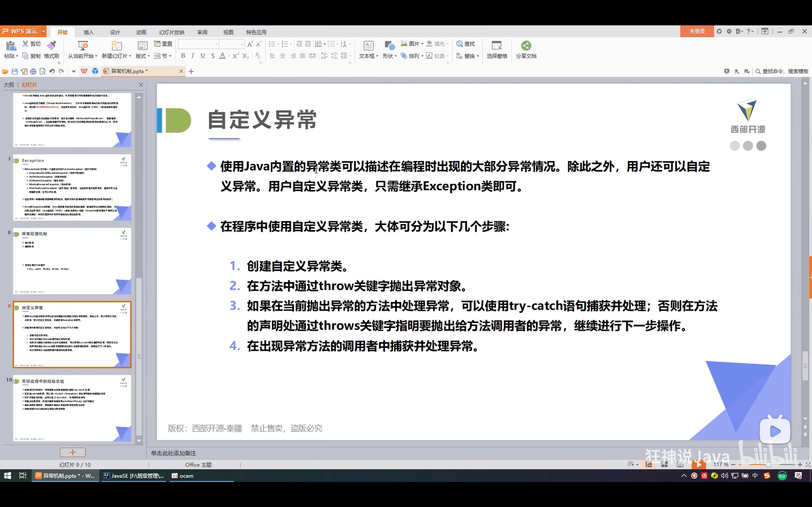
Task: Click the Not Logged In (未登录) button
Action: click(697, 31)
